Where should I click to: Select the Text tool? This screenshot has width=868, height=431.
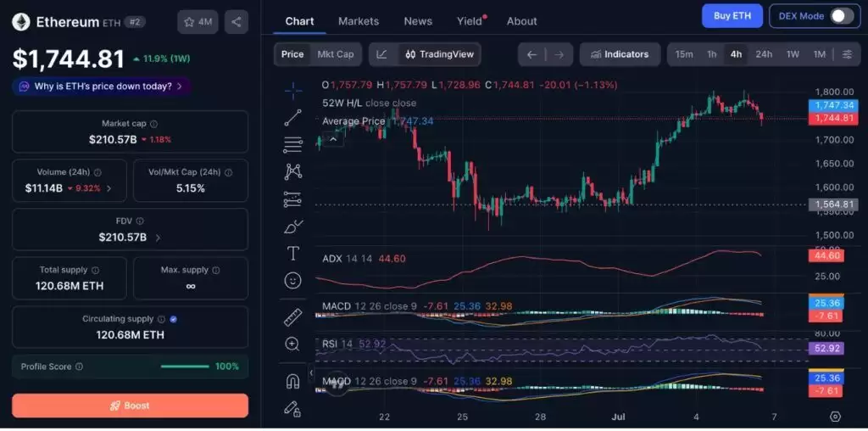click(292, 254)
